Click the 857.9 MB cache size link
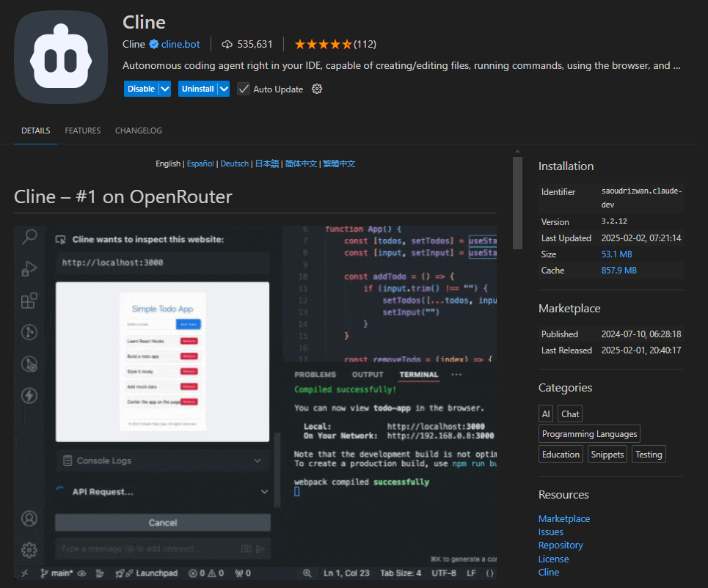Image resolution: width=708 pixels, height=588 pixels. 618,270
